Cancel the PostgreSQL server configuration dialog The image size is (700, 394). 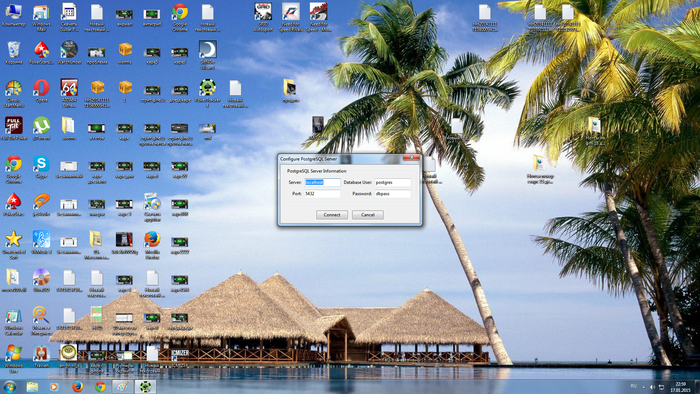click(x=367, y=215)
